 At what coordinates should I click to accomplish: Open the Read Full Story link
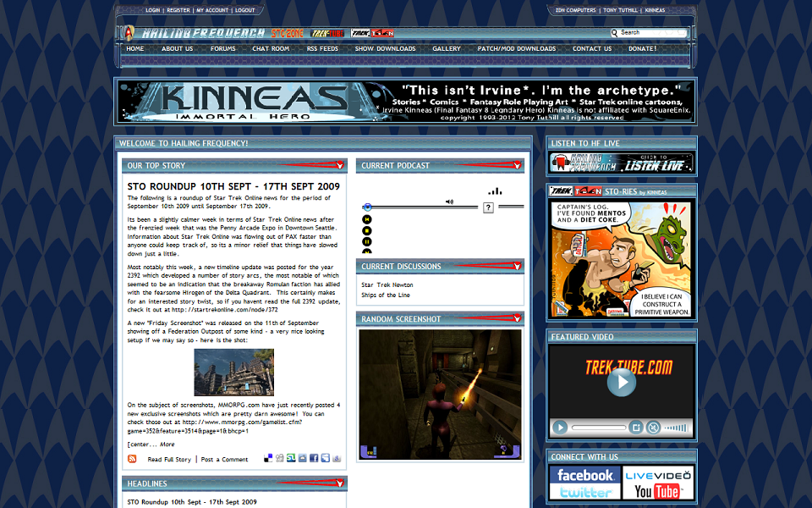point(169,459)
